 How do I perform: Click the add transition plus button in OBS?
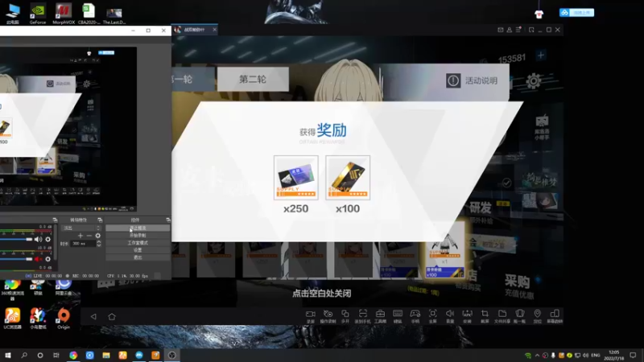80,236
